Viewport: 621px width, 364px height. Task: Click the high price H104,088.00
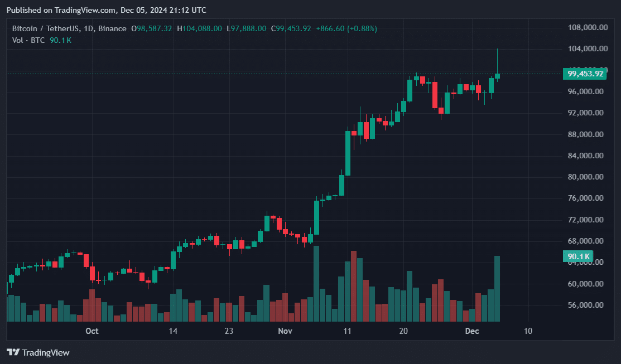click(x=199, y=28)
